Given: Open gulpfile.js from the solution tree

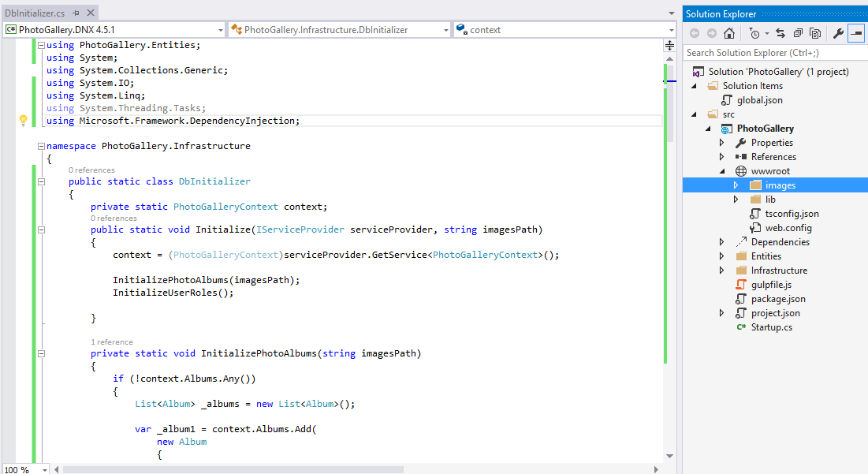Looking at the screenshot, I should (771, 285).
